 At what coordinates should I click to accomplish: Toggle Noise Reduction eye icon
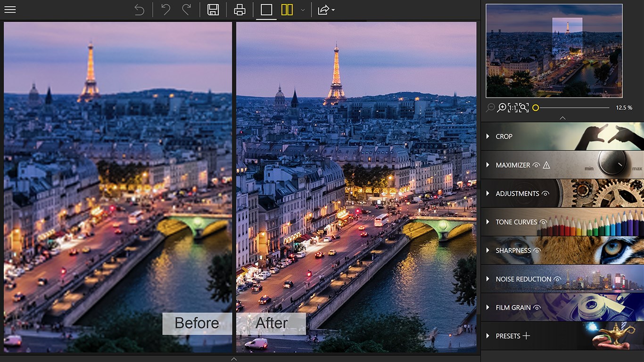(x=557, y=279)
